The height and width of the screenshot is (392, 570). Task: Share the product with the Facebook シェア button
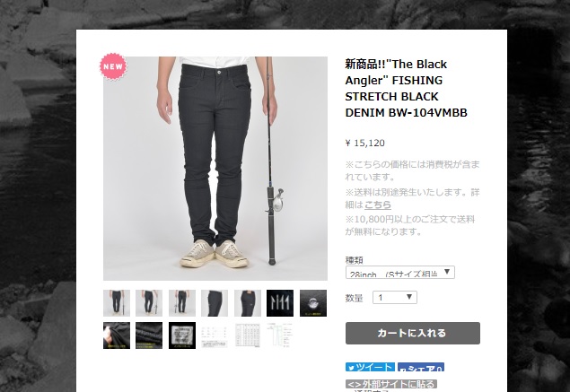pyautogui.click(x=421, y=367)
